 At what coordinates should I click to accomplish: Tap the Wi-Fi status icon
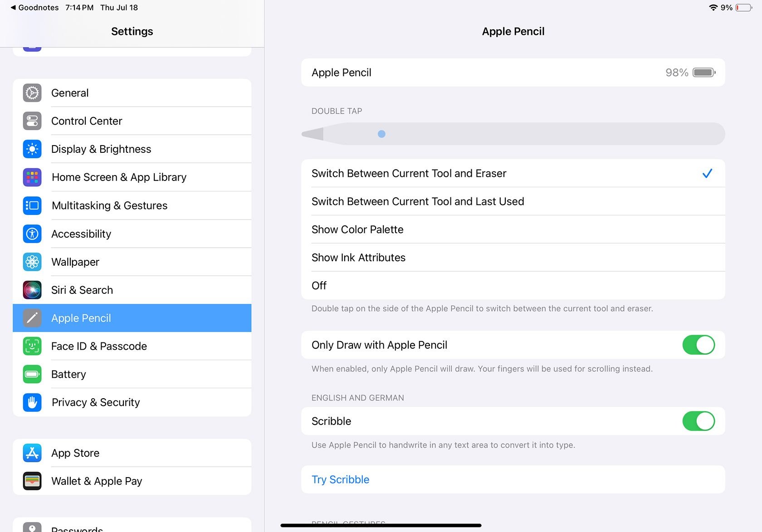[x=713, y=8]
